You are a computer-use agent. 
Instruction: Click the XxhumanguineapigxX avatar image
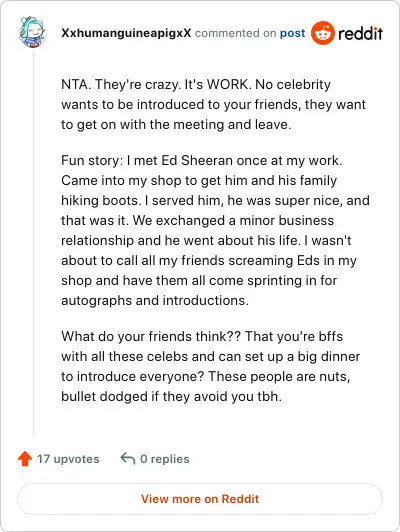pyautogui.click(x=32, y=32)
